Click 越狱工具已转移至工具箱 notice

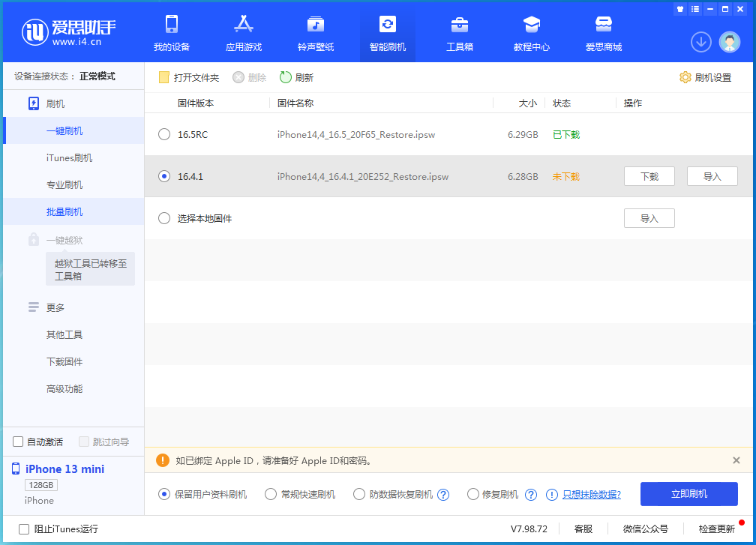[90, 269]
